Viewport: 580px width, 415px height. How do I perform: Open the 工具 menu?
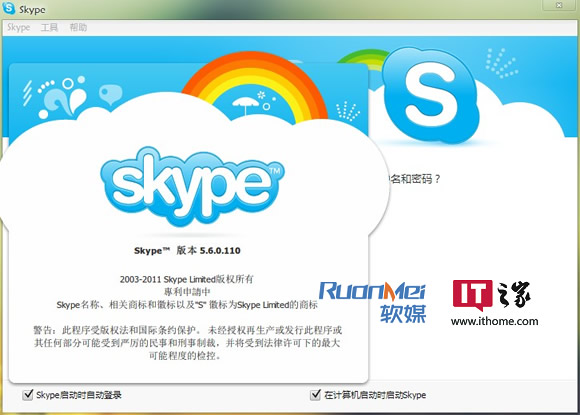49,27
